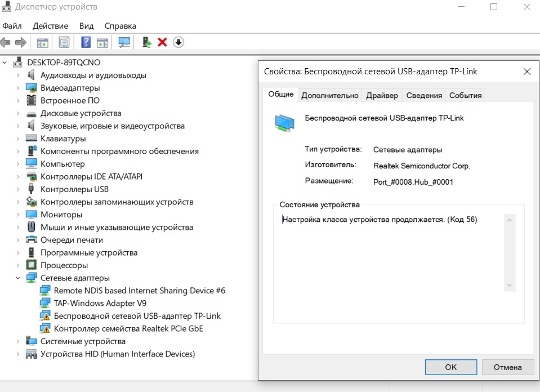Click the USB plug icon beside Контроллеры USB
Viewport: 540px width, 392px height.
32,189
